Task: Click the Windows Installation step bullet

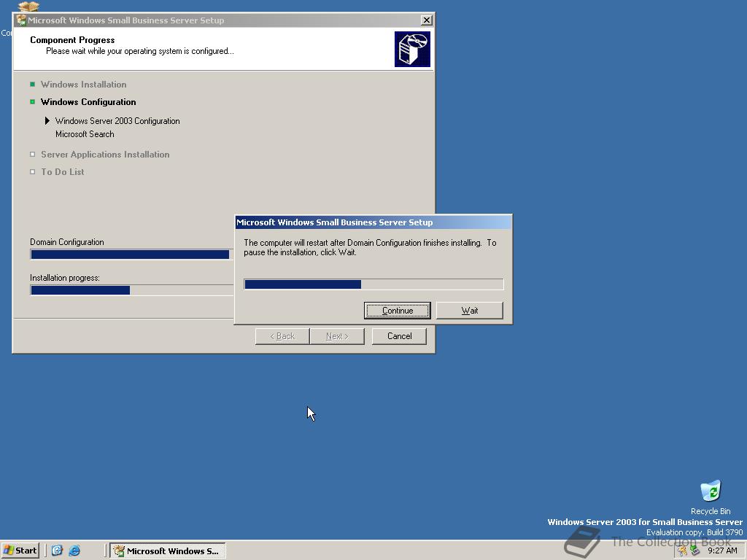Action: [32, 85]
